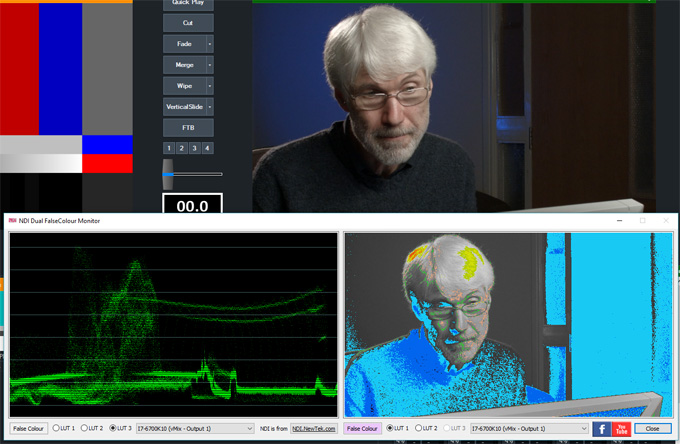
Task: Click the Quick Play button
Action: [x=188, y=4]
